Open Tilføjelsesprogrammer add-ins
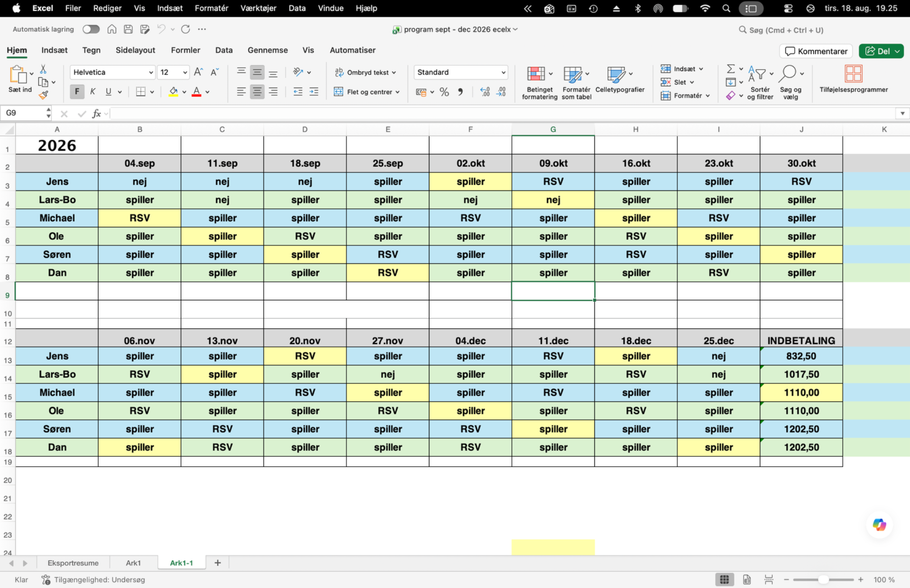 tap(854, 80)
